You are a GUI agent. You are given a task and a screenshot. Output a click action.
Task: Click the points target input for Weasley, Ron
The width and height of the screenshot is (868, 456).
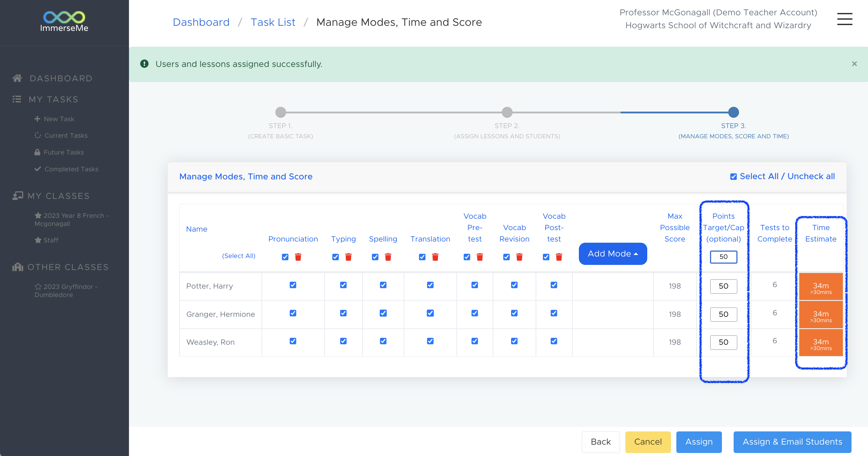tap(723, 342)
